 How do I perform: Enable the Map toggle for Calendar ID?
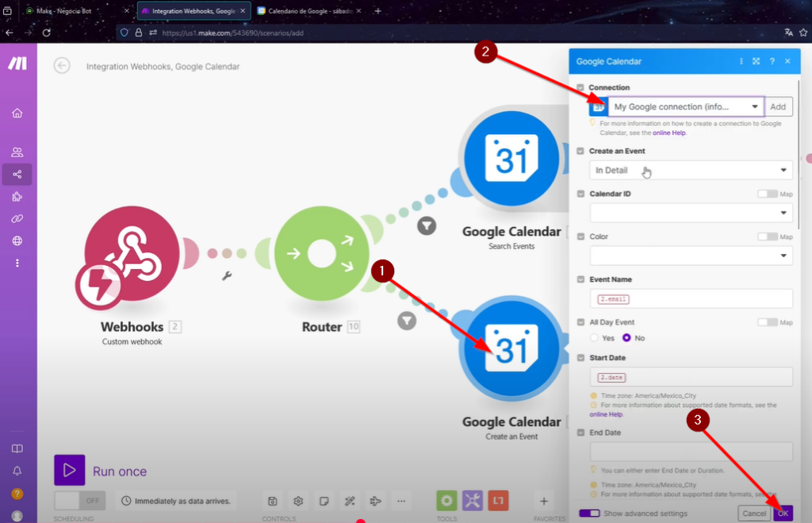click(768, 194)
